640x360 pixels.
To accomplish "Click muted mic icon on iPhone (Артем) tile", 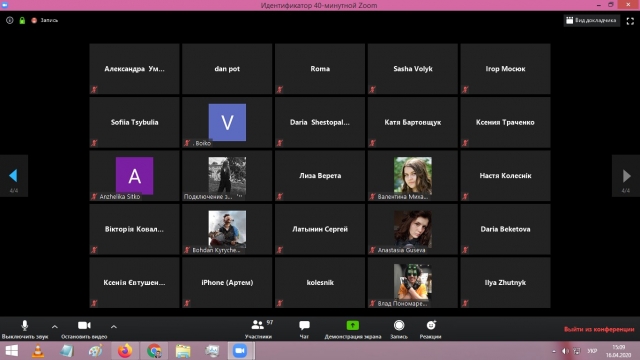I will (187, 303).
